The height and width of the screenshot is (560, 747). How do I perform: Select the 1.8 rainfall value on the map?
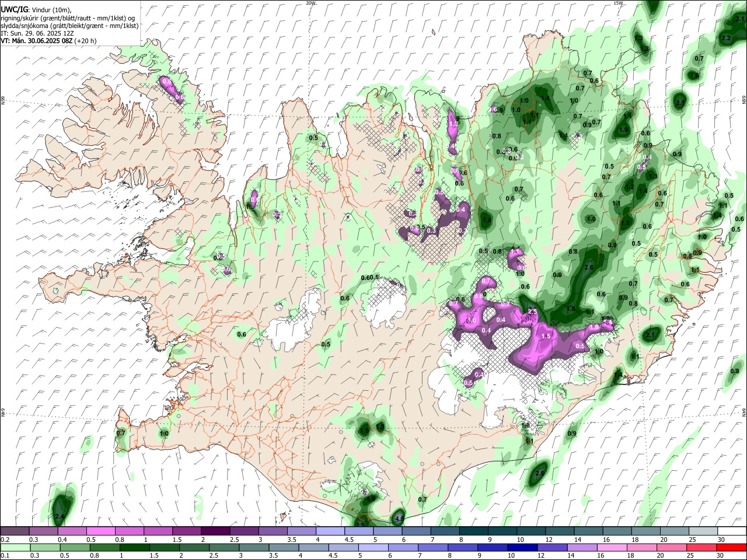tap(571, 309)
